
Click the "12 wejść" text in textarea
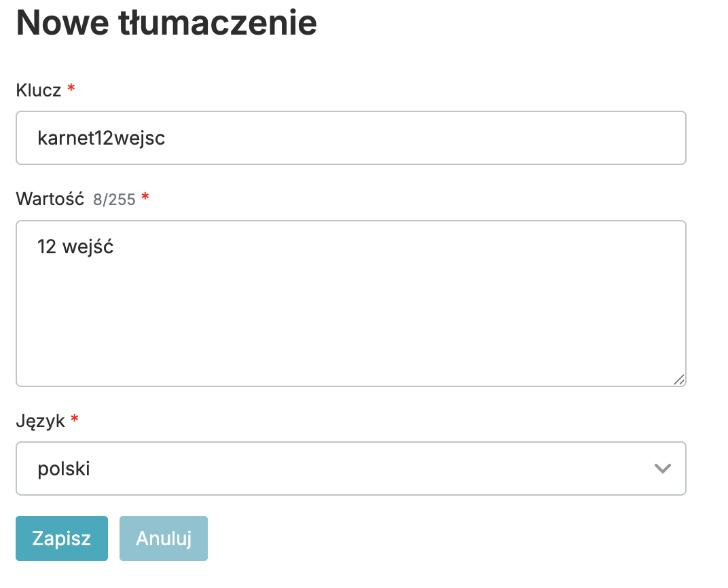tap(75, 247)
